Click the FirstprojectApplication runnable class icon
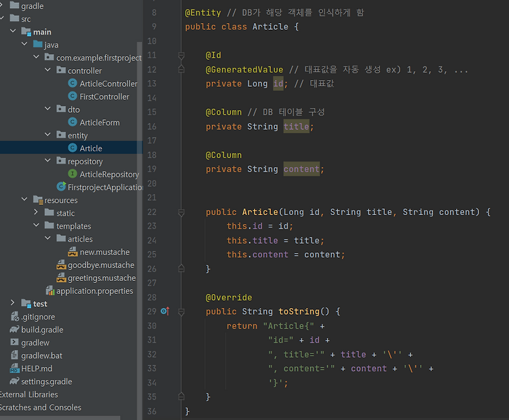 coord(61,187)
